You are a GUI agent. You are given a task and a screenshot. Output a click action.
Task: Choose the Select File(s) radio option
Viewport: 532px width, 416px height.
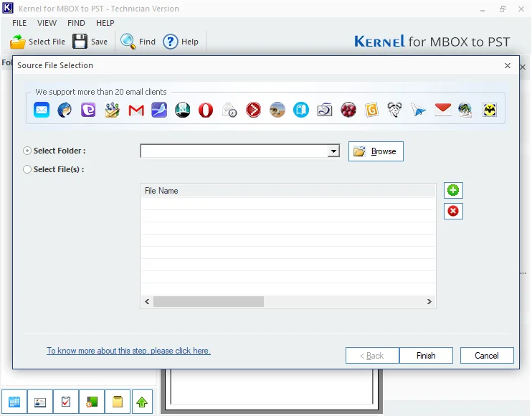(28, 169)
